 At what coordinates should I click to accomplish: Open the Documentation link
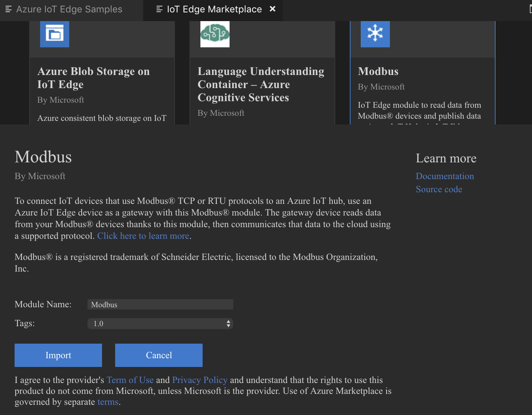point(445,176)
